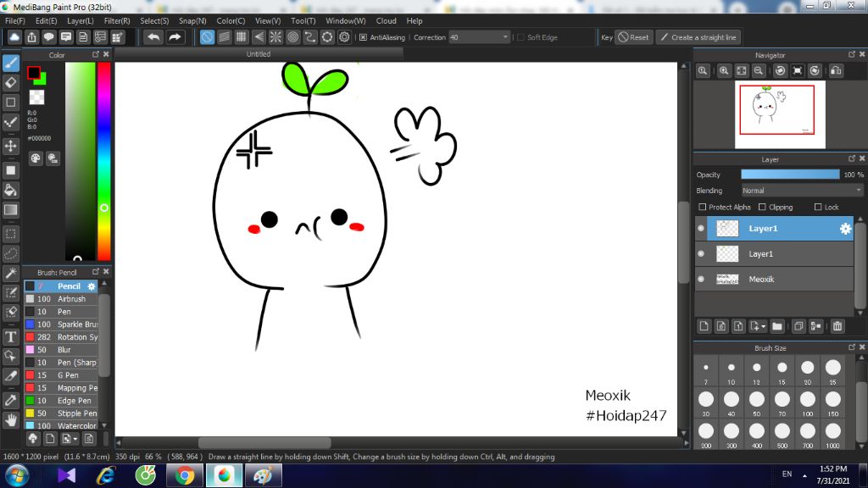
Task: Check the layer Lock option
Action: (818, 208)
